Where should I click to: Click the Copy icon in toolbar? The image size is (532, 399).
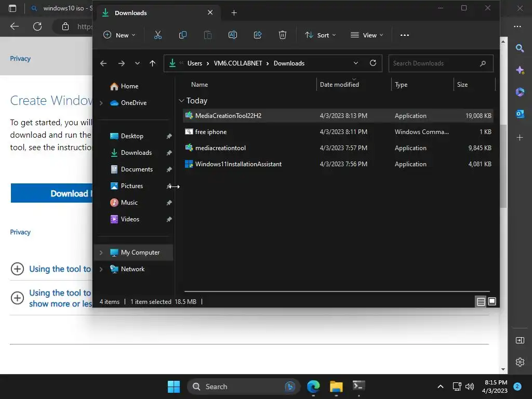182,35
